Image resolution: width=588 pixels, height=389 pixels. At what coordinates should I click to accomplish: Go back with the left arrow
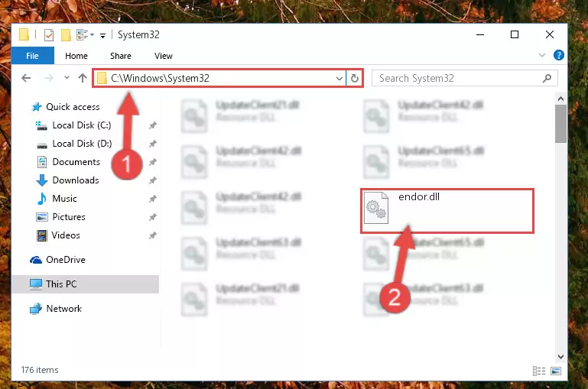(x=26, y=78)
